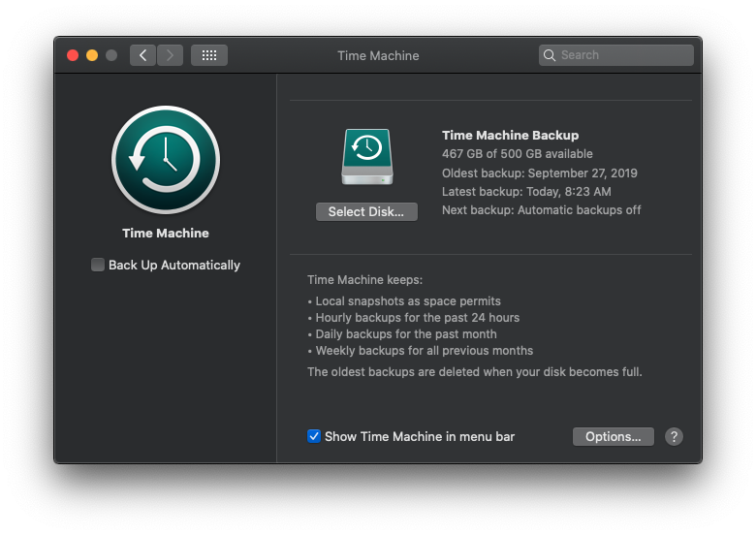Open the Options… sheet
756x535 pixels.
[x=614, y=437]
